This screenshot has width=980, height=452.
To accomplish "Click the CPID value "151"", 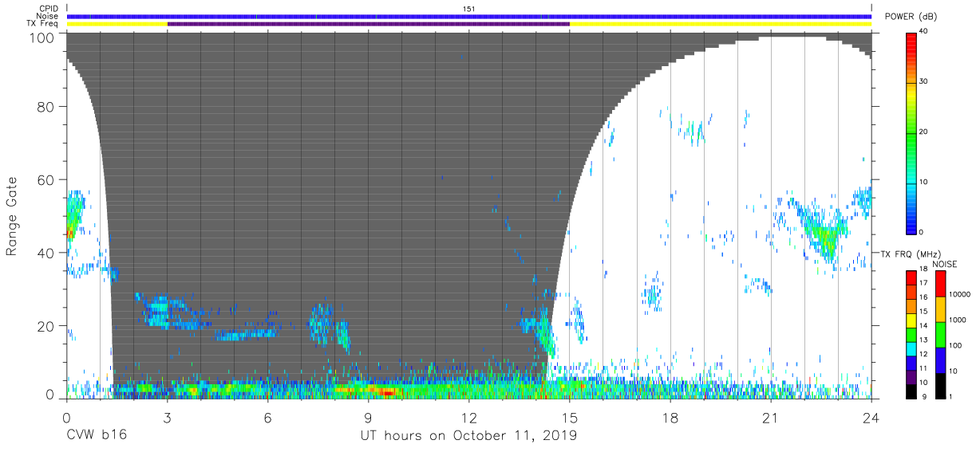I will [x=469, y=9].
